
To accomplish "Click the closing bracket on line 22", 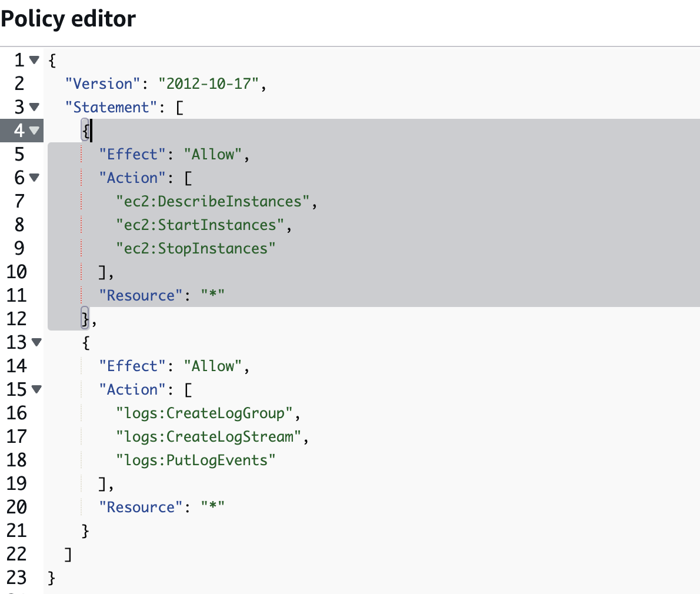I will (68, 555).
